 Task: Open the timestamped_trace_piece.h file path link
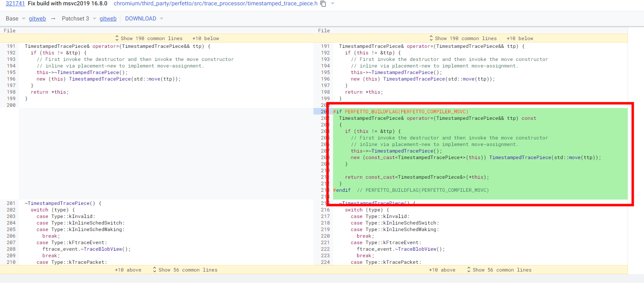pos(216,3)
